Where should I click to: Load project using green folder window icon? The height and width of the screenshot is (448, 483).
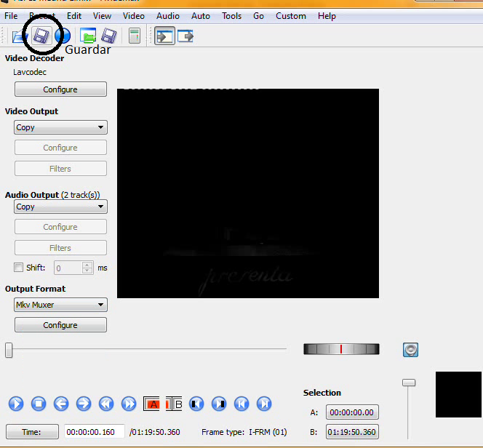click(x=88, y=36)
